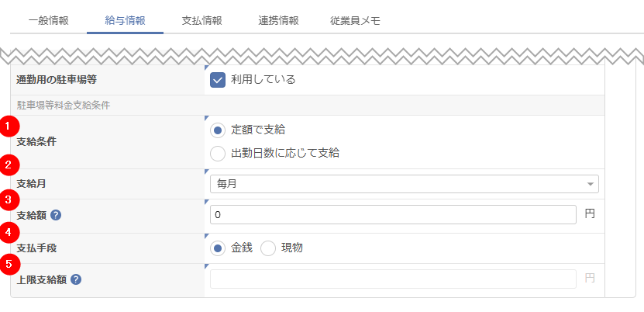Select 定額で支給 radio button
This screenshot has height=312, width=644.
click(x=218, y=130)
